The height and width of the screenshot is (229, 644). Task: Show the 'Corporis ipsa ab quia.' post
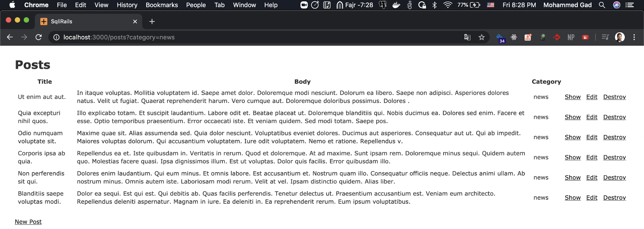(x=573, y=157)
